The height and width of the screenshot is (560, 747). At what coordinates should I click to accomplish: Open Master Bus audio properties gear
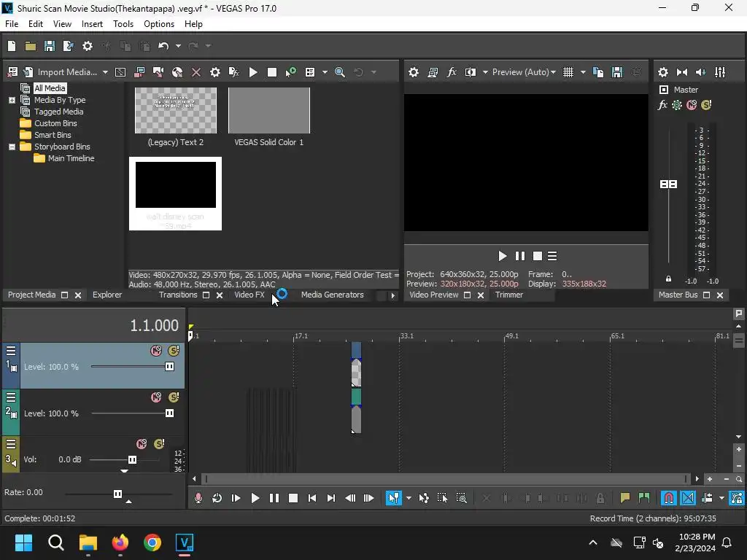(662, 72)
